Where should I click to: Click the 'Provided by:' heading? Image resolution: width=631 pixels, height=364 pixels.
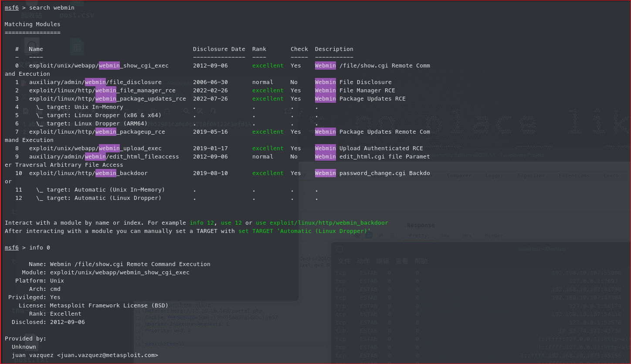click(x=26, y=338)
